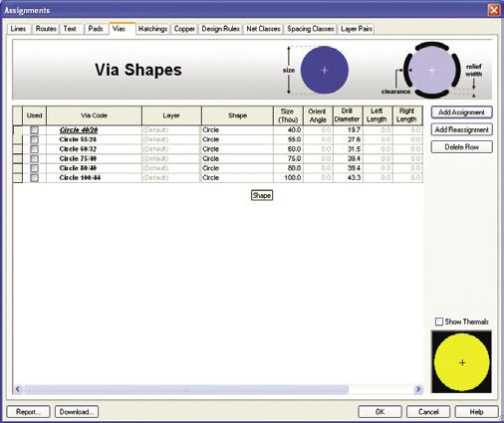Click the Used column header
The height and width of the screenshot is (423, 504).
34,115
